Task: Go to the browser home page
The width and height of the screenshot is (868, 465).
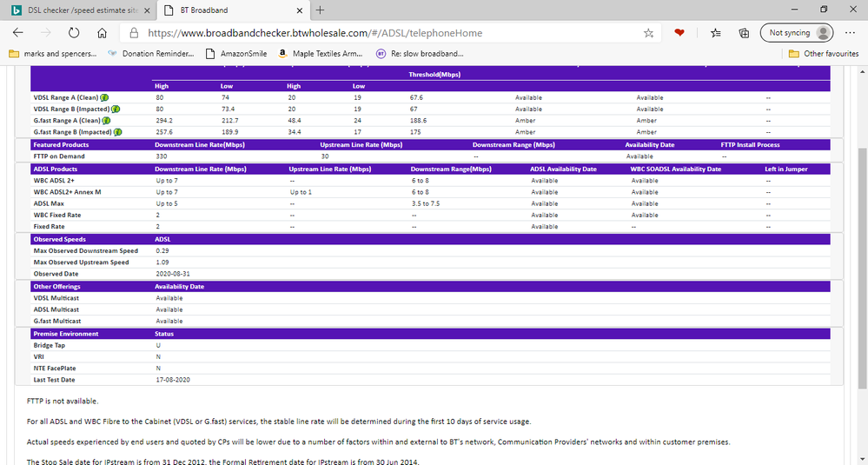Action: pyautogui.click(x=103, y=33)
